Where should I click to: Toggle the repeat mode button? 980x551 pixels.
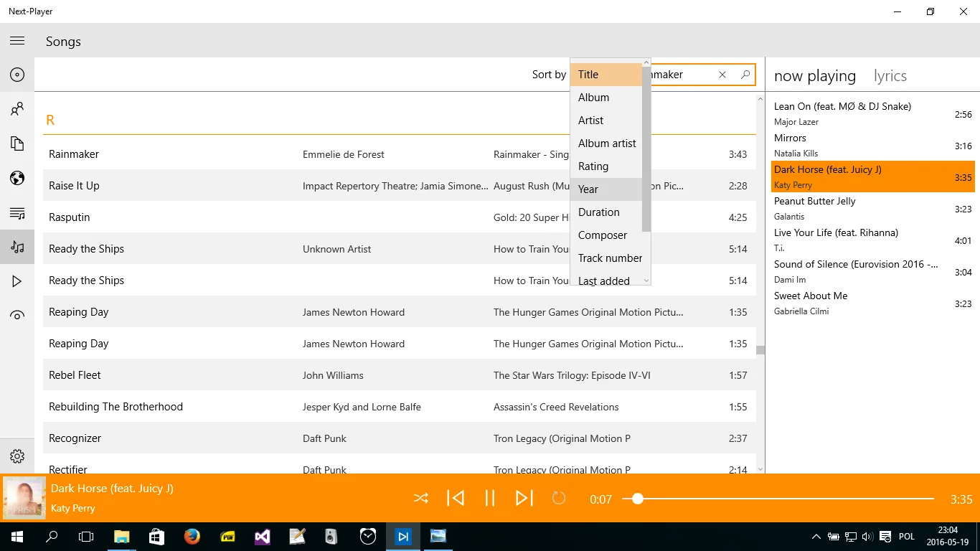(x=559, y=498)
